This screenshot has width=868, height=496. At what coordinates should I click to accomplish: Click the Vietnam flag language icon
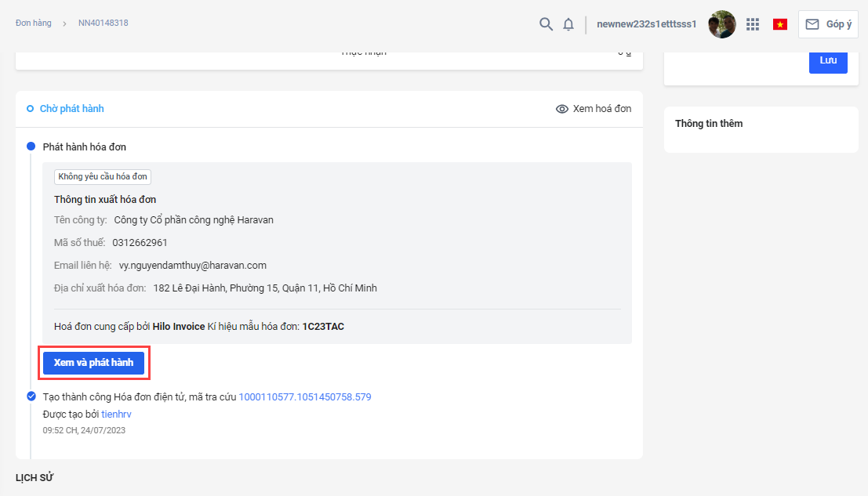coord(779,24)
